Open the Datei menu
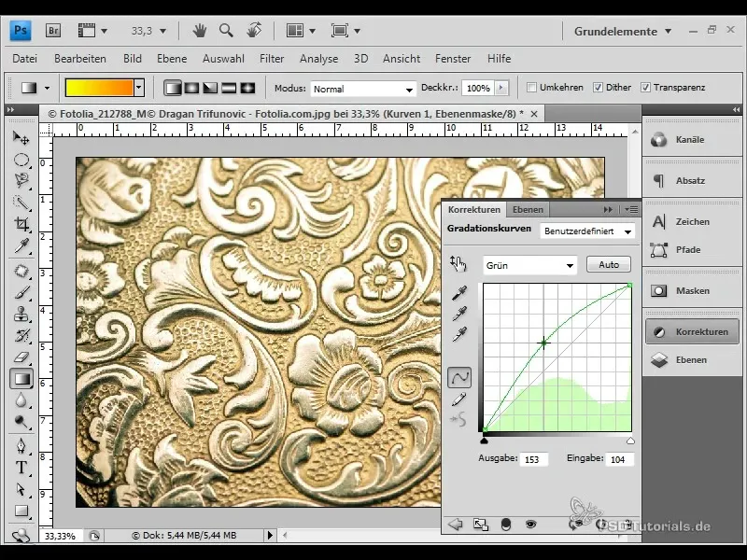This screenshot has width=747, height=560. [25, 59]
